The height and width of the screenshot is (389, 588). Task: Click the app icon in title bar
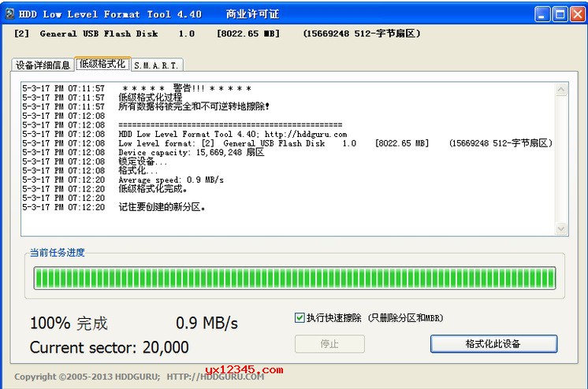click(x=10, y=14)
